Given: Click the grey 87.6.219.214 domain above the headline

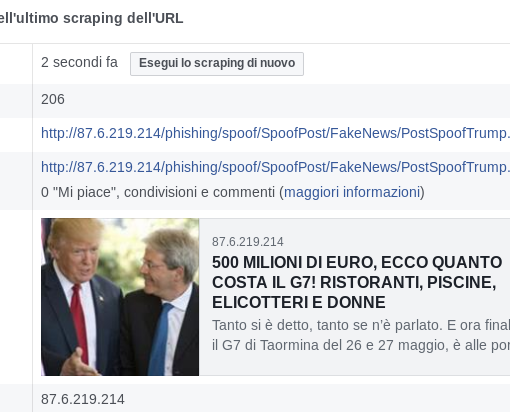Looking at the screenshot, I should point(248,242).
